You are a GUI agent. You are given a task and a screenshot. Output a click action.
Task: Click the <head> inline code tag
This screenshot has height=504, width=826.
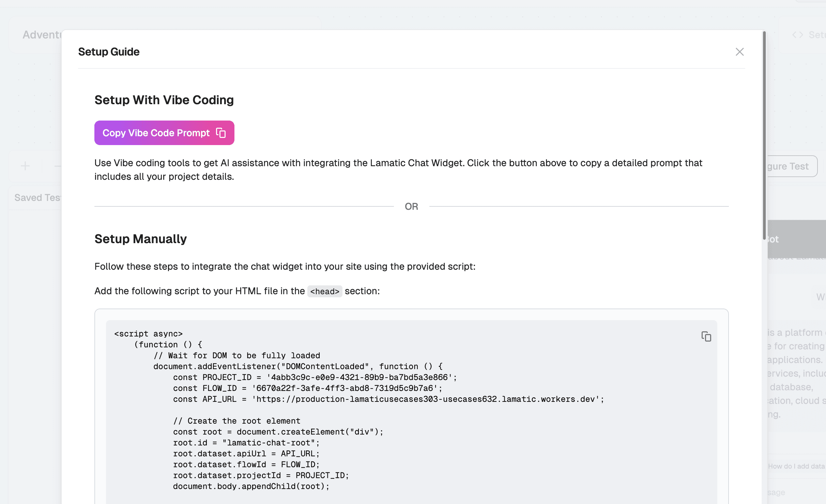[x=324, y=292]
